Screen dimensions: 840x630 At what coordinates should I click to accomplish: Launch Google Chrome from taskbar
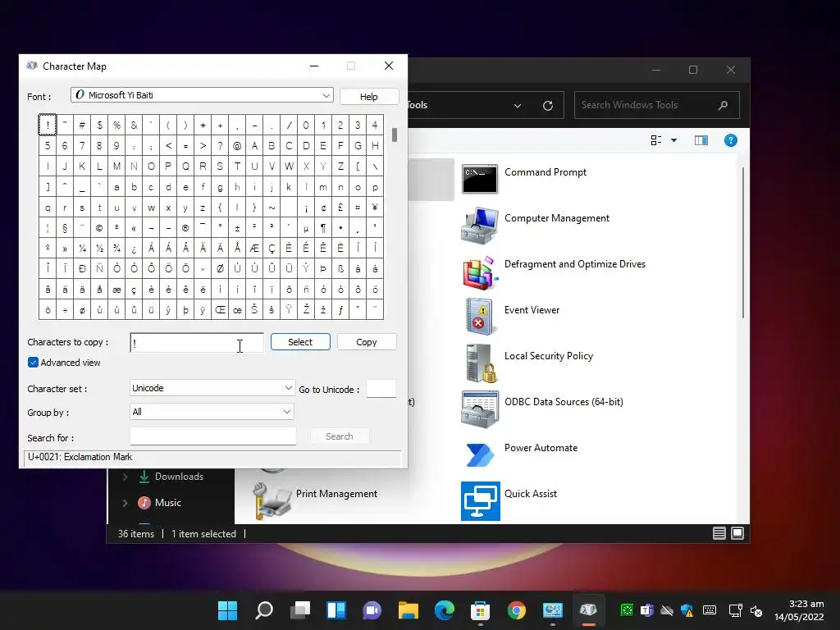pos(517,610)
